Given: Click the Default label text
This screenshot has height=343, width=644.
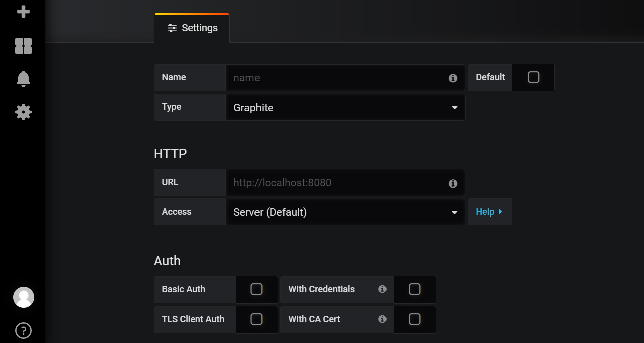Looking at the screenshot, I should (490, 77).
